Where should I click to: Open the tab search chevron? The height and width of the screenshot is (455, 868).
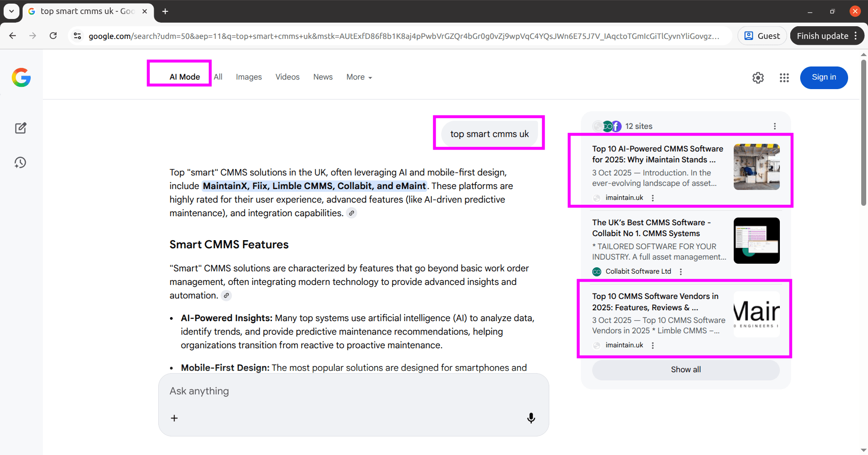[x=11, y=11]
